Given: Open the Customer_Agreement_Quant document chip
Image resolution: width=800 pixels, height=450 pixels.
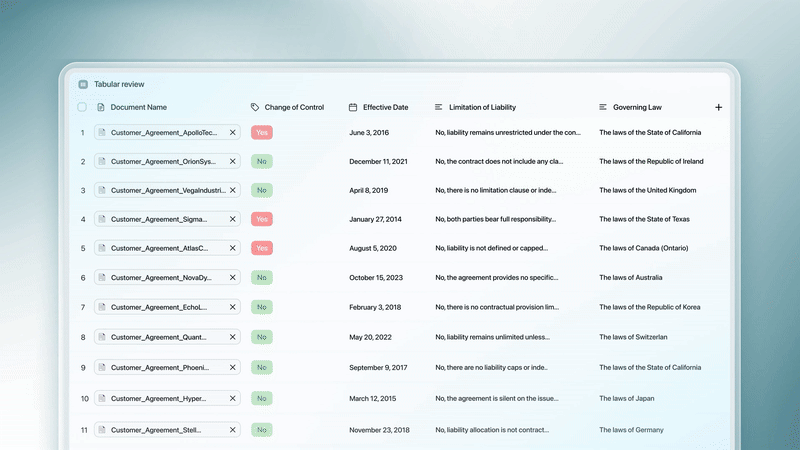Looking at the screenshot, I should coord(160,337).
